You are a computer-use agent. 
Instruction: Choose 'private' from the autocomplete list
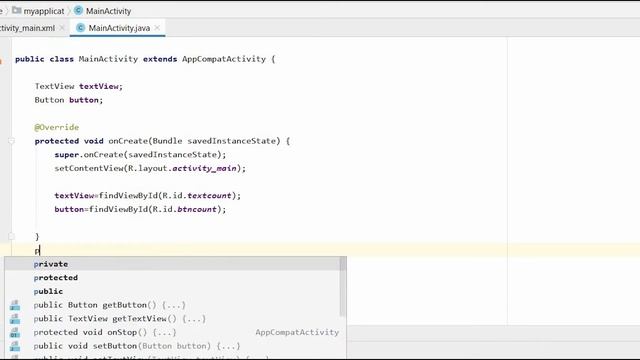click(175, 264)
